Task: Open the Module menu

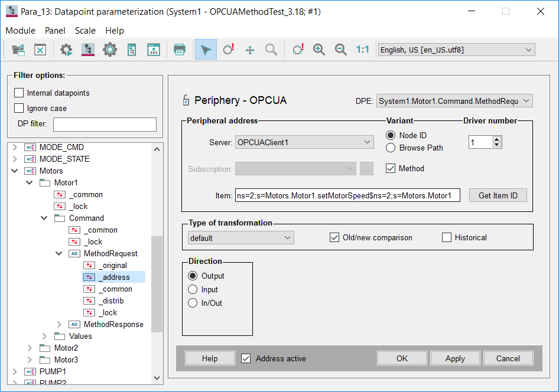Action: click(x=21, y=31)
